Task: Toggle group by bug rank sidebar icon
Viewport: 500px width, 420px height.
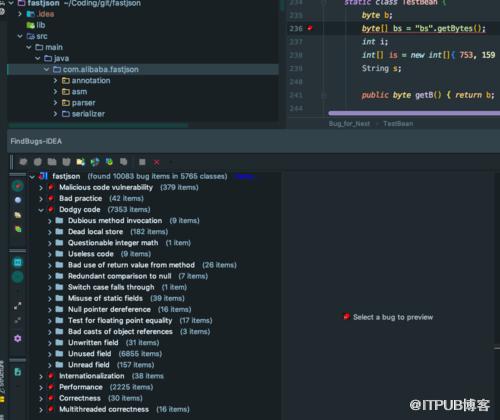Action: pos(18,229)
